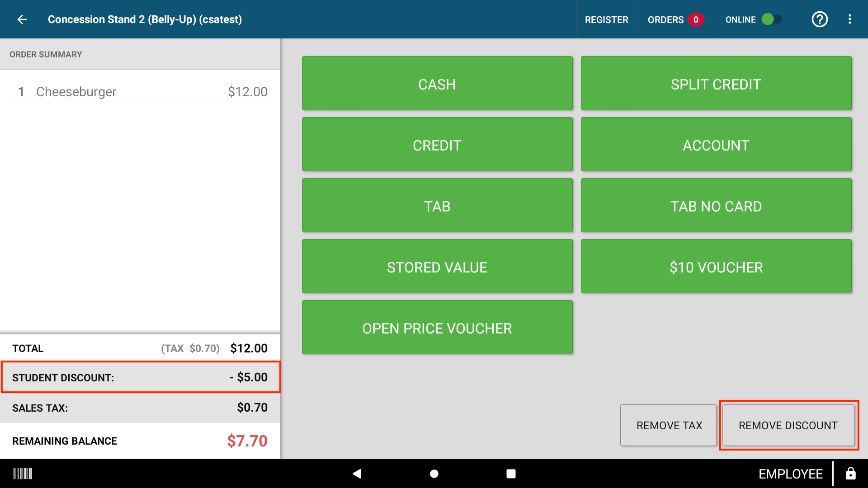
Task: Click the Sales Tax $0.70 row
Action: click(140, 408)
